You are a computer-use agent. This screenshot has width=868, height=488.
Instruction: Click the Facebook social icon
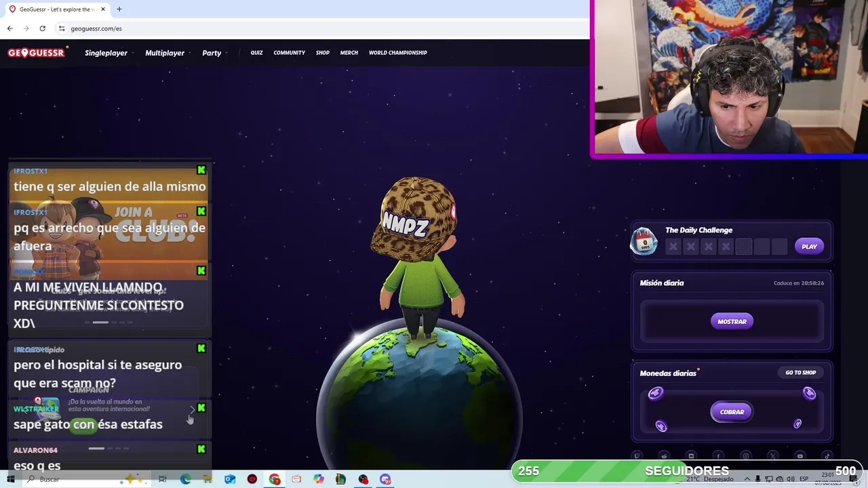tap(718, 456)
